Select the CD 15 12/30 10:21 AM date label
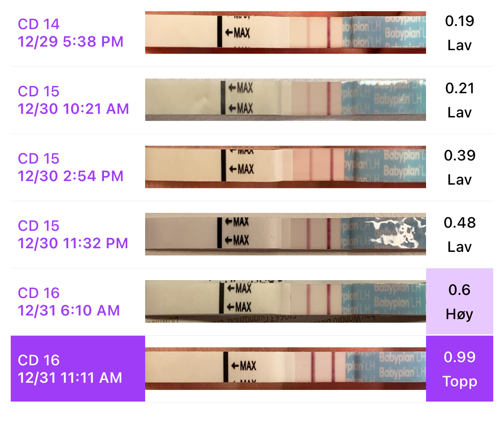This screenshot has height=428, width=504. (x=73, y=100)
